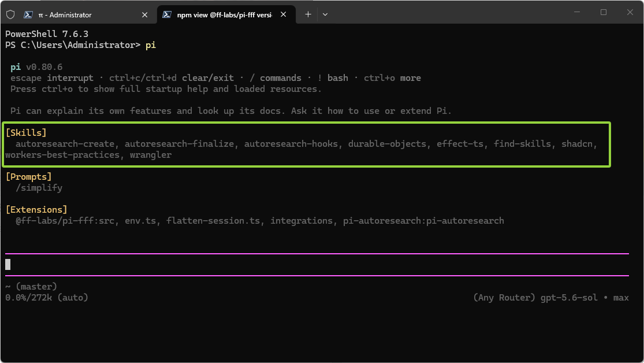Viewport: 644px width, 363px height.
Task: Click the autoresearch-hooks skill name
Action: pyautogui.click(x=291, y=144)
